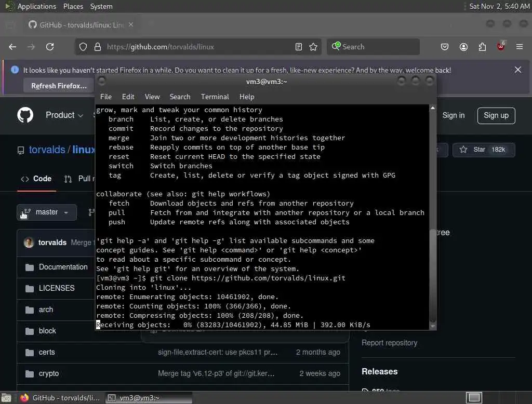Open the terminal Help menu
Viewport: 532px width, 404px height.
[x=247, y=97]
